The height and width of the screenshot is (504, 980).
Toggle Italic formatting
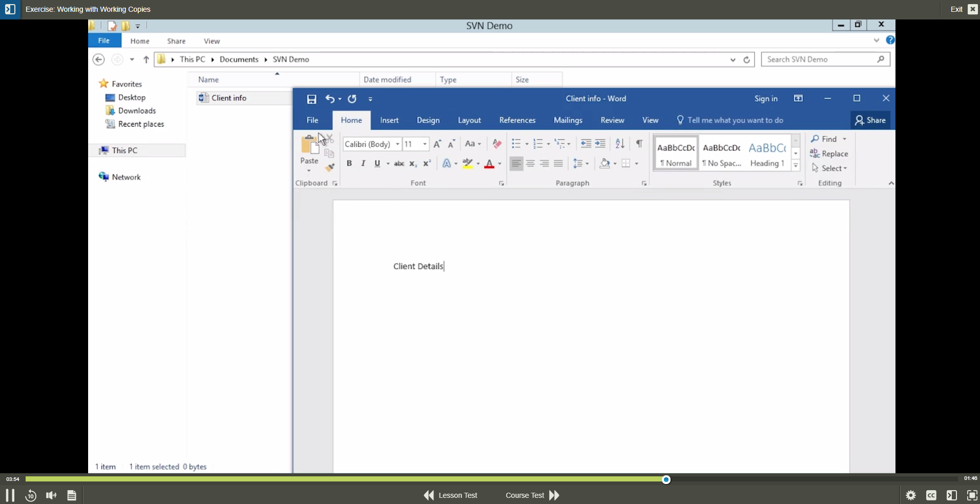(363, 163)
